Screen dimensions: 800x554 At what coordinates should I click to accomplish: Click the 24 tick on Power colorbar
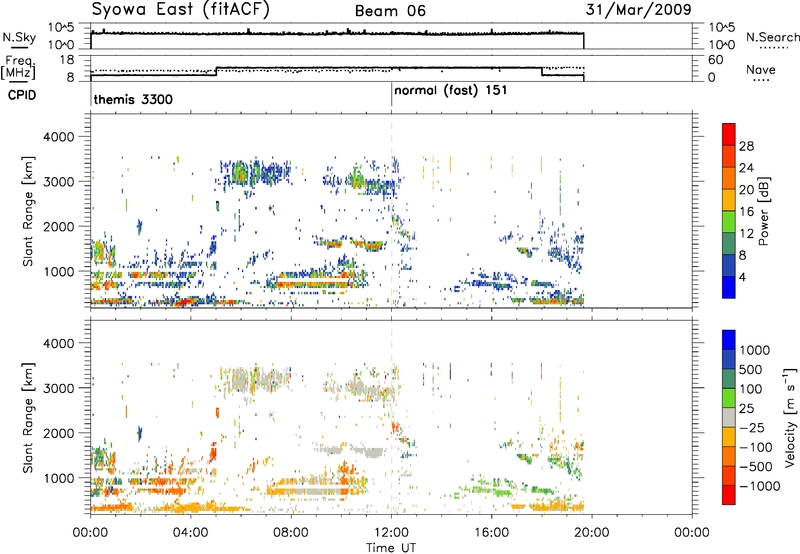(x=746, y=168)
